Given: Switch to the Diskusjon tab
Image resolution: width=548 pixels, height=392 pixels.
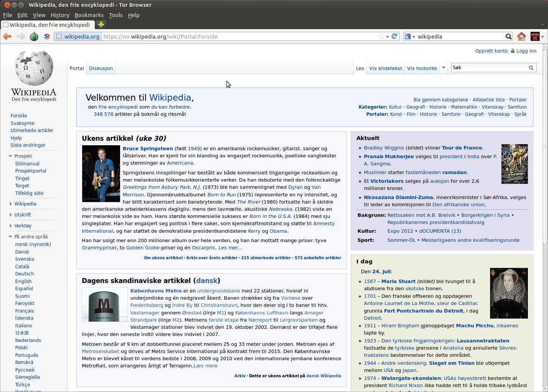Looking at the screenshot, I should click(101, 68).
